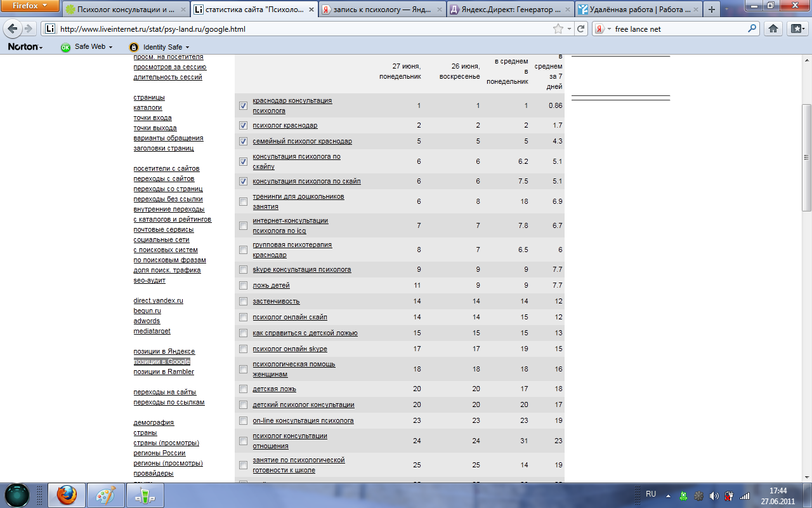Click the LiveInternet site icon in address bar
The width and height of the screenshot is (812, 508).
(x=51, y=29)
